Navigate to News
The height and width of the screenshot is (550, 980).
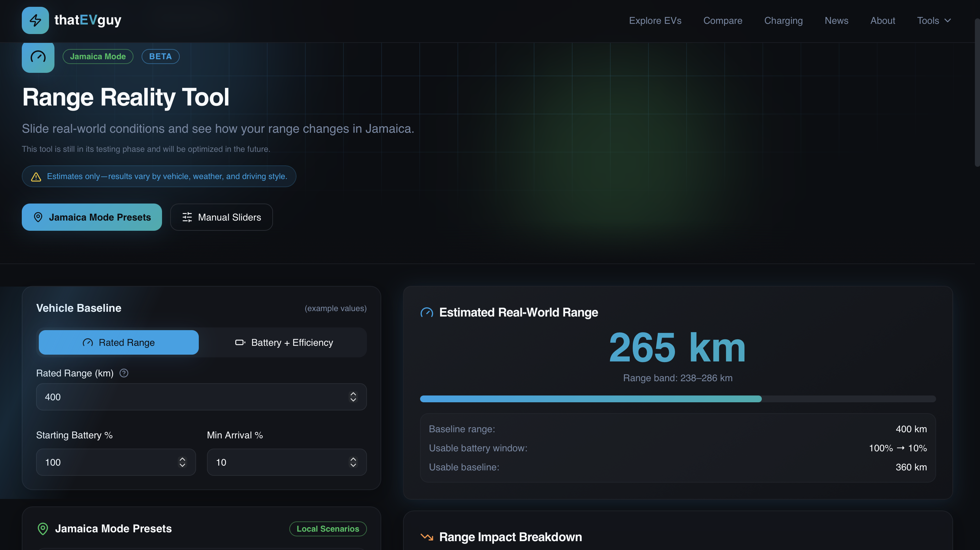(x=836, y=20)
